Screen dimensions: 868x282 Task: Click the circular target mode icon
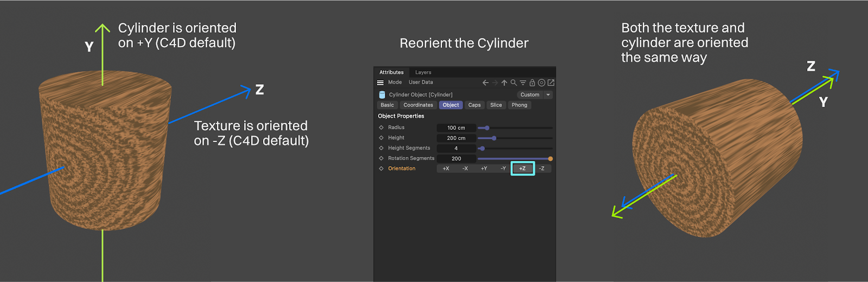pyautogui.click(x=541, y=83)
